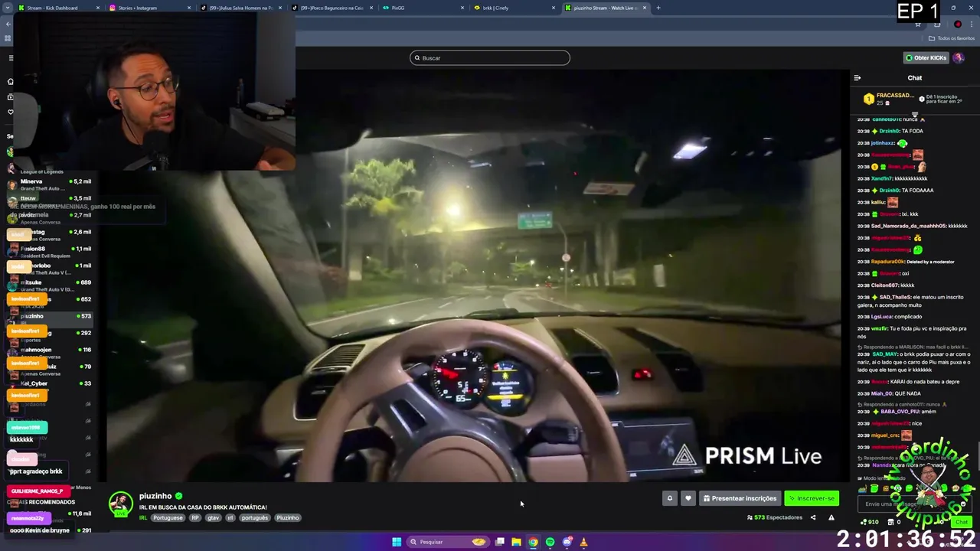The image size is (980, 551).
Task: Open Spotify from taskbar
Action: 550,542
